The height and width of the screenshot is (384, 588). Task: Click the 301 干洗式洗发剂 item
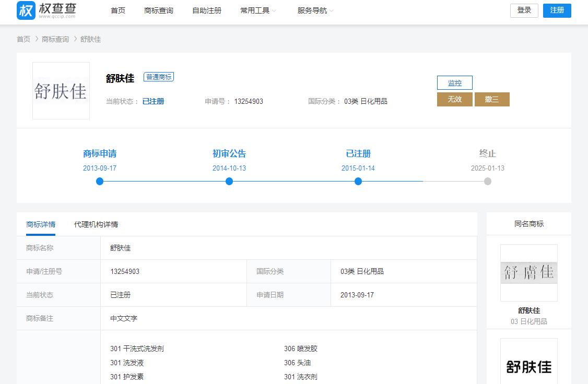(x=137, y=349)
